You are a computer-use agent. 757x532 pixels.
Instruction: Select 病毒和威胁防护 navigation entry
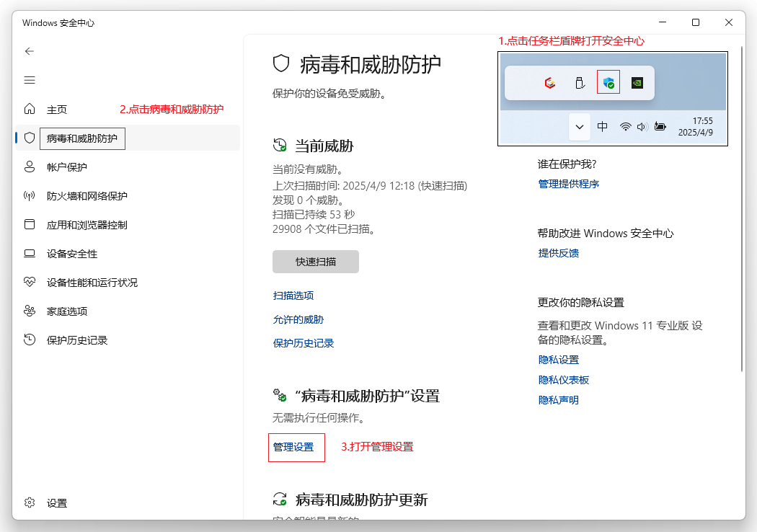[x=81, y=138]
